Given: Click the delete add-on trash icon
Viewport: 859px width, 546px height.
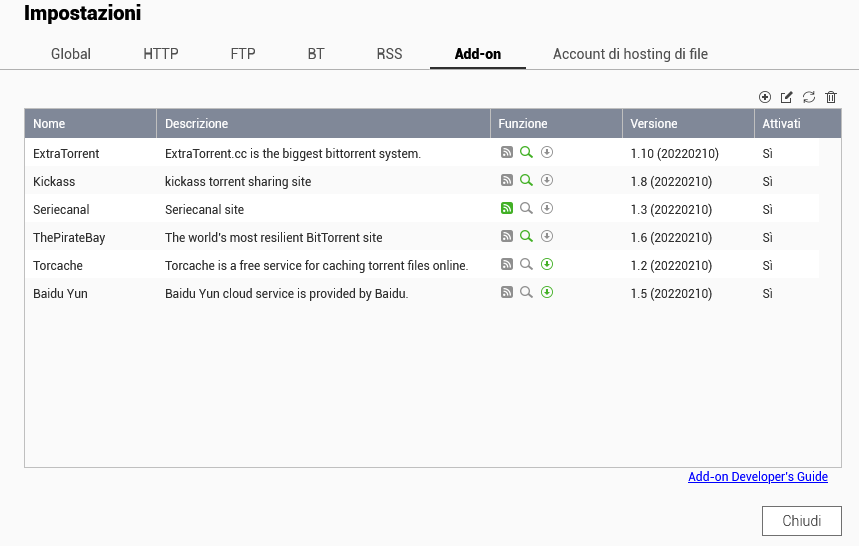Looking at the screenshot, I should point(831,97).
